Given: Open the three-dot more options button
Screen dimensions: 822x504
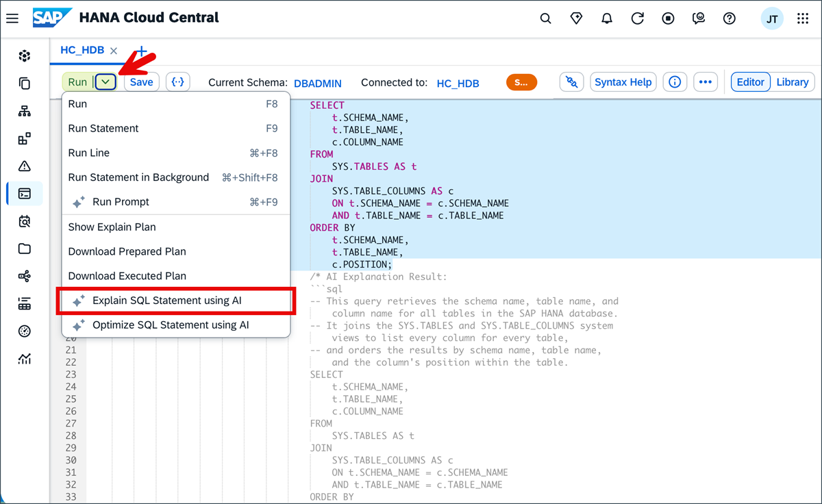Looking at the screenshot, I should [706, 82].
